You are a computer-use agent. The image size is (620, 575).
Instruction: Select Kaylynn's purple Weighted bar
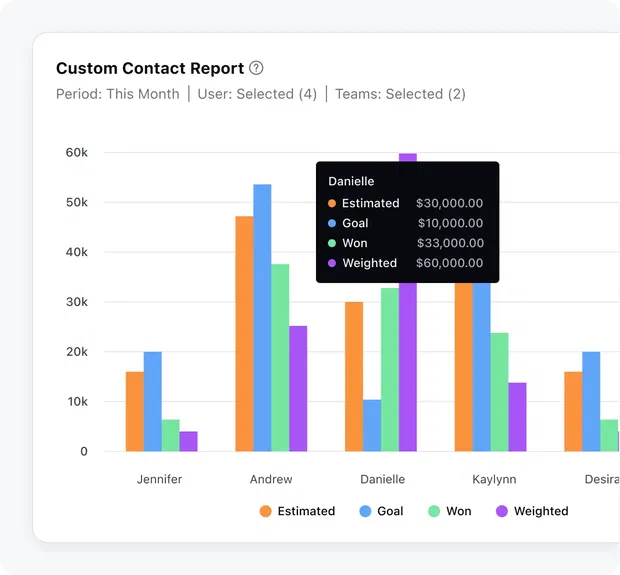517,417
